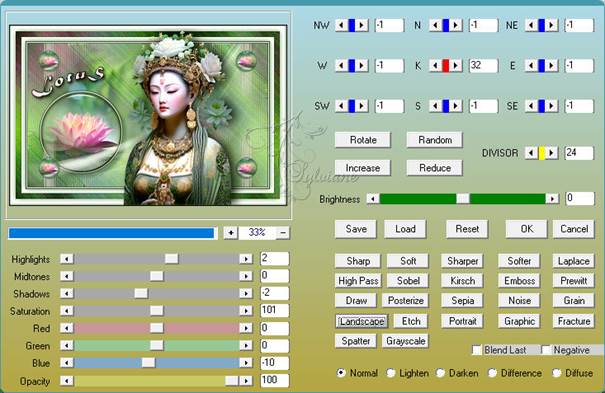Click the SW left arrow
605x393 pixels.
pyautogui.click(x=341, y=106)
